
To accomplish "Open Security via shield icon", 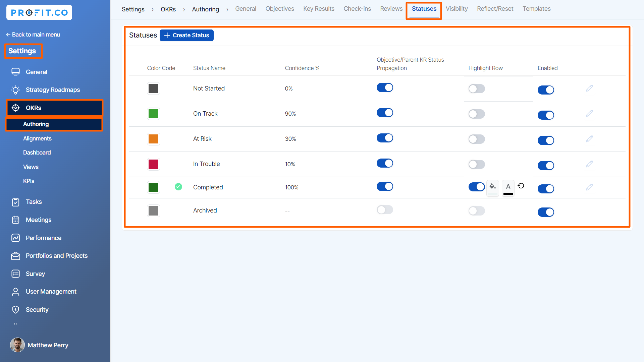I will click(x=15, y=310).
